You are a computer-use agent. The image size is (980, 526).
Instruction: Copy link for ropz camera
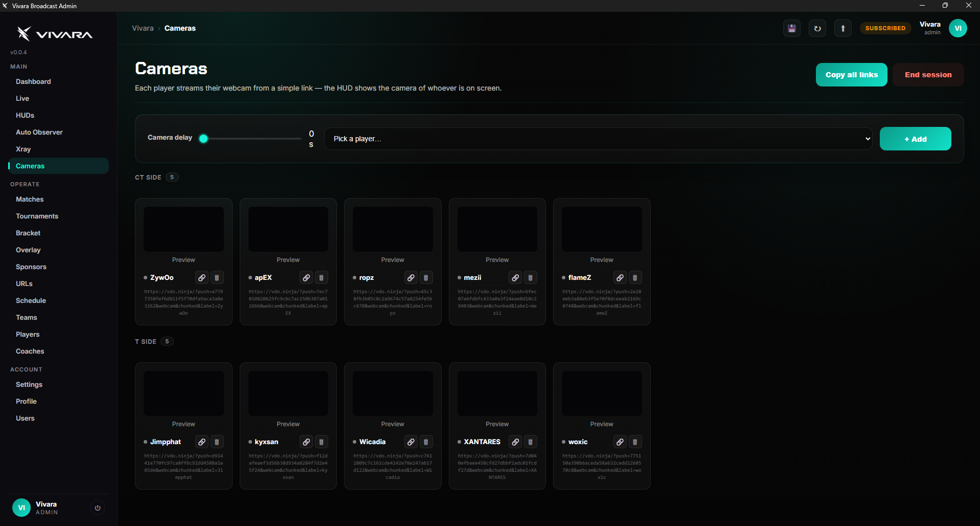tap(411, 277)
